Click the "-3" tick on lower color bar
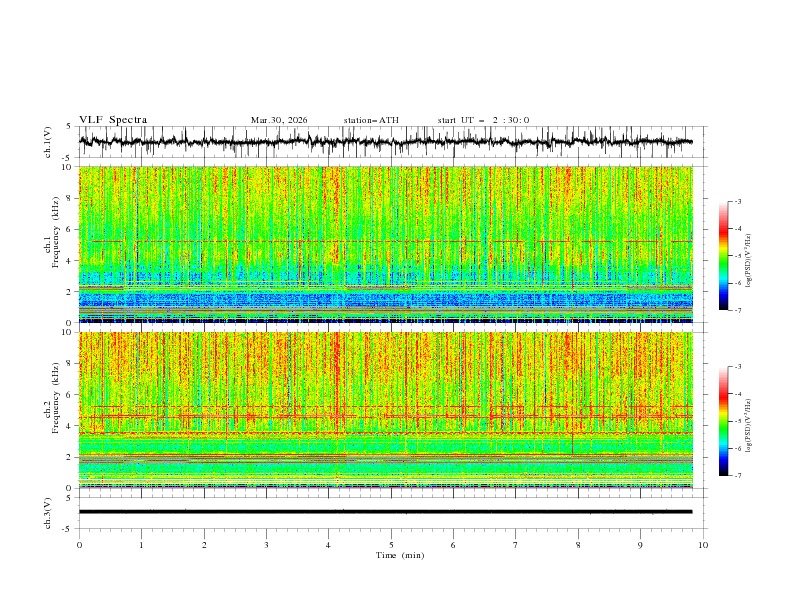This screenshot has height=612, width=792. [x=738, y=367]
